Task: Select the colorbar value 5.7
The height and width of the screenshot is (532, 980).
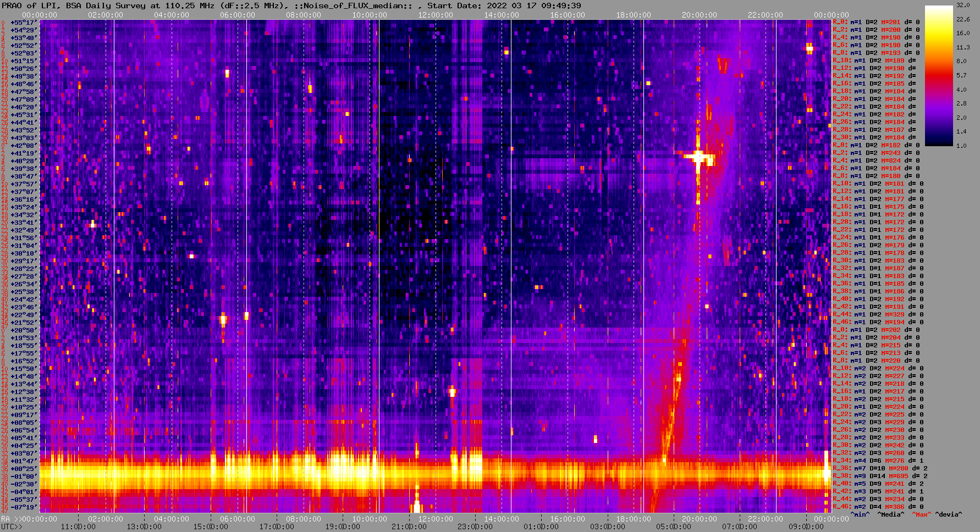Action: (961, 75)
